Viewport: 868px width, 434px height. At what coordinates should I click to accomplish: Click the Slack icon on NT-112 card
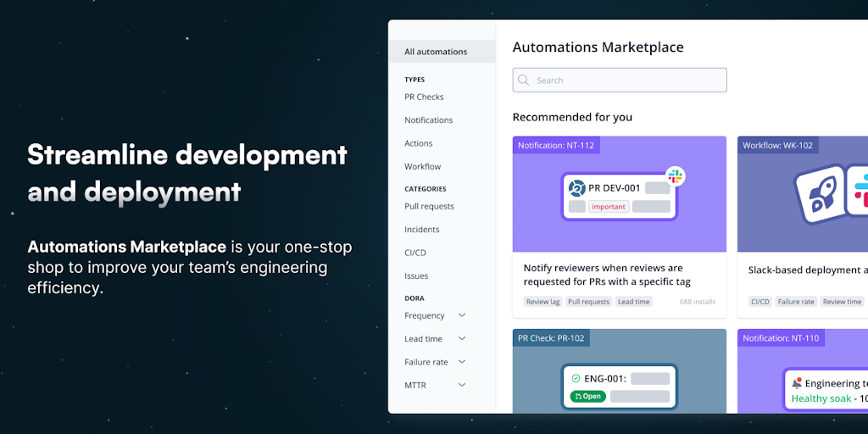click(675, 176)
